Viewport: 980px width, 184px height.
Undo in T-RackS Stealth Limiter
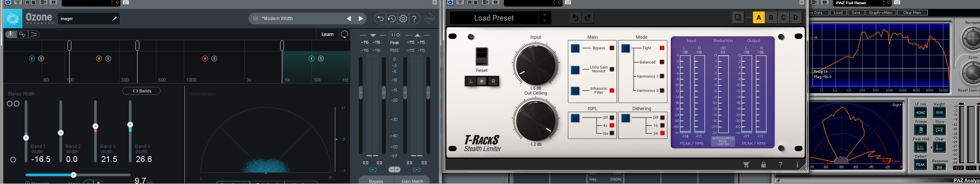point(575,18)
